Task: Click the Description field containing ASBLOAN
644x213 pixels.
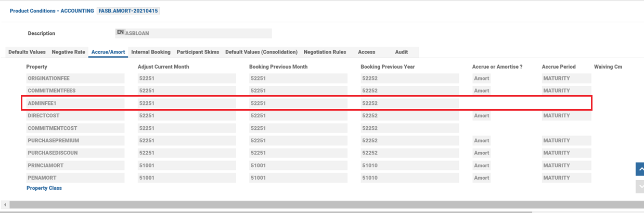Action: click(198, 33)
